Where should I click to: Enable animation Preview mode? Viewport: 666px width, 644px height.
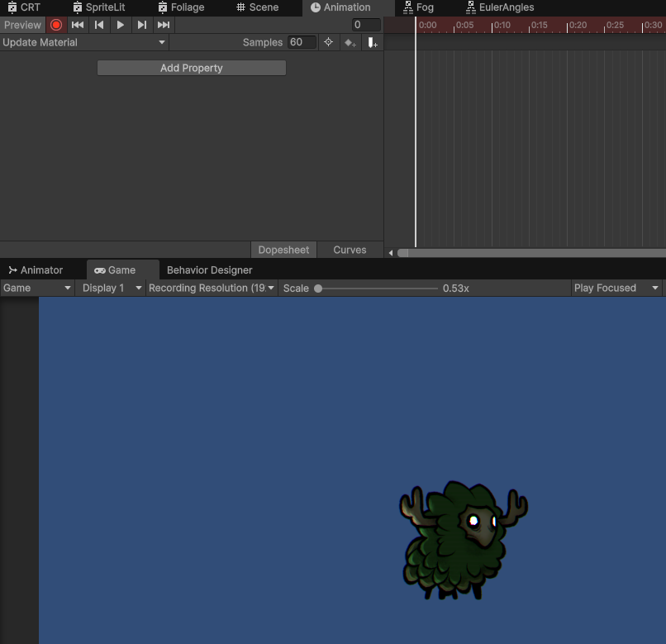click(x=22, y=25)
